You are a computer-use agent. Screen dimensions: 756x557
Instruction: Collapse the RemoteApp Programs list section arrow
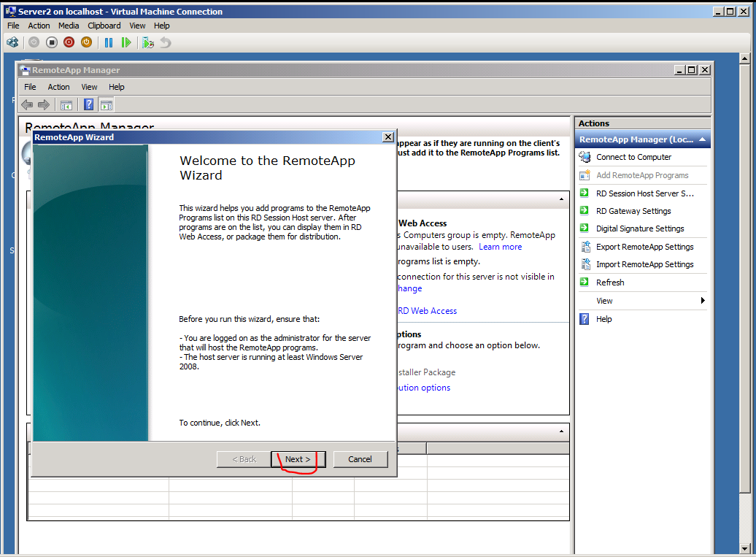pyautogui.click(x=561, y=431)
